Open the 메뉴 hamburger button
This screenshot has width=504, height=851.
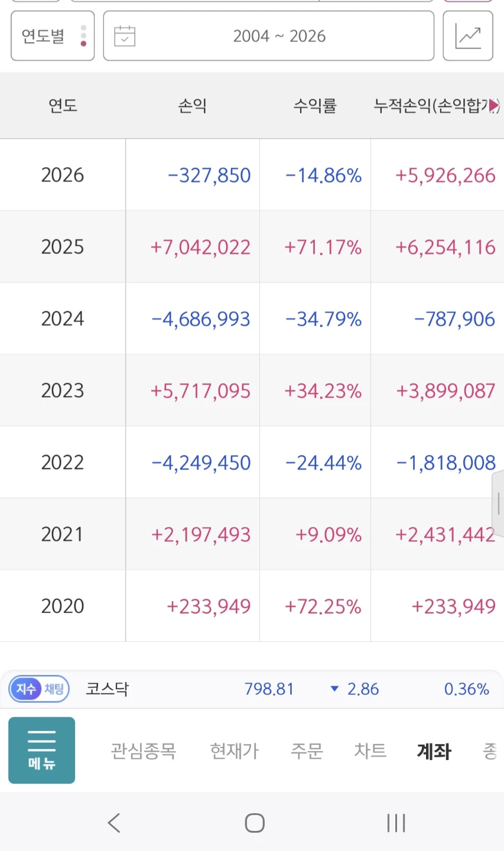tap(41, 750)
